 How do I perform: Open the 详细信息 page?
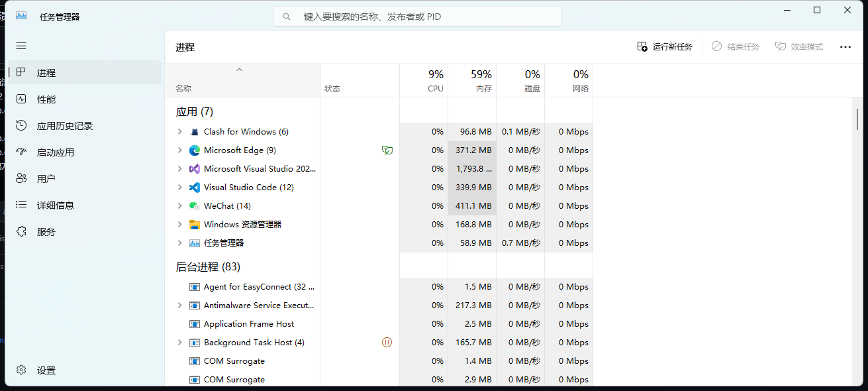[85, 205]
